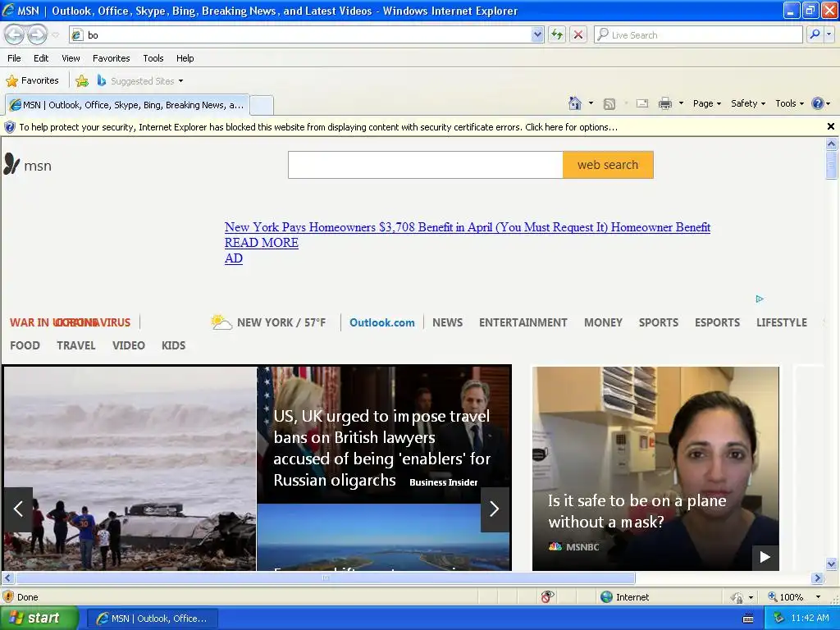Click the orange web search button
The height and width of the screenshot is (630, 840).
click(x=608, y=164)
